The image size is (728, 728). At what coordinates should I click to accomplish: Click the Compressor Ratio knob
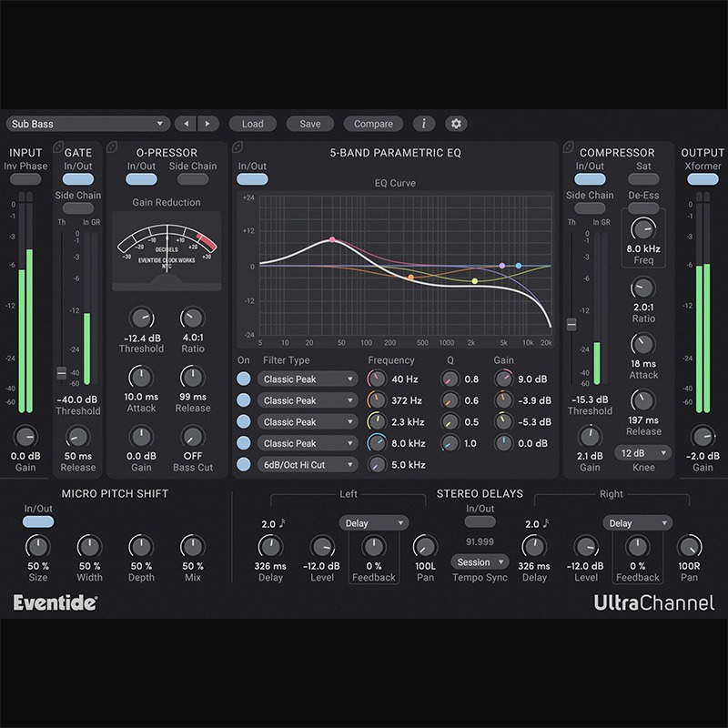click(643, 288)
